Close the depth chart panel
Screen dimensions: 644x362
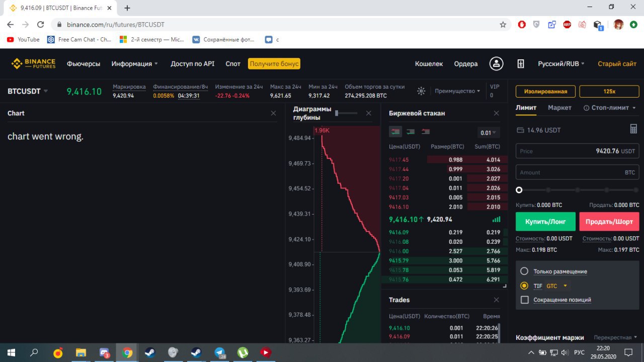368,113
